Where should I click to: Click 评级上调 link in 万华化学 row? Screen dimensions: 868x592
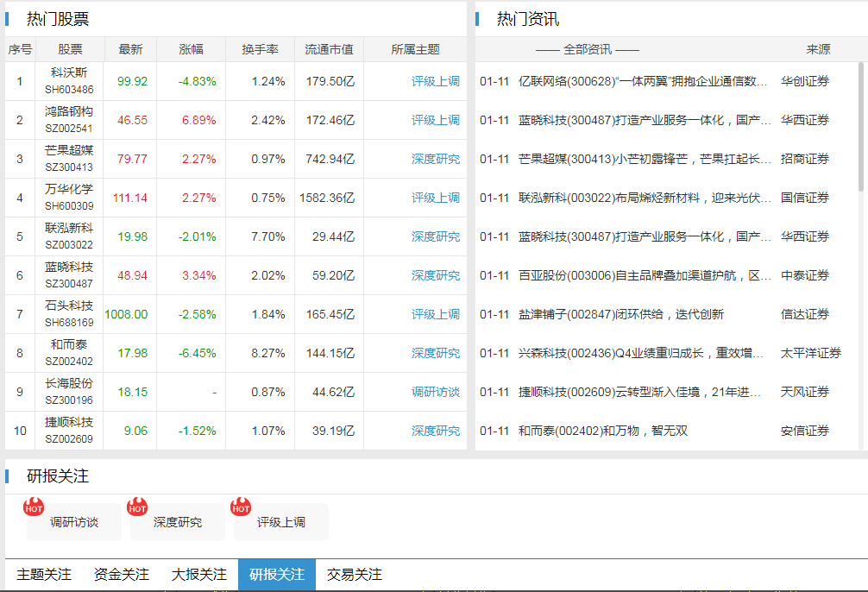(436, 198)
